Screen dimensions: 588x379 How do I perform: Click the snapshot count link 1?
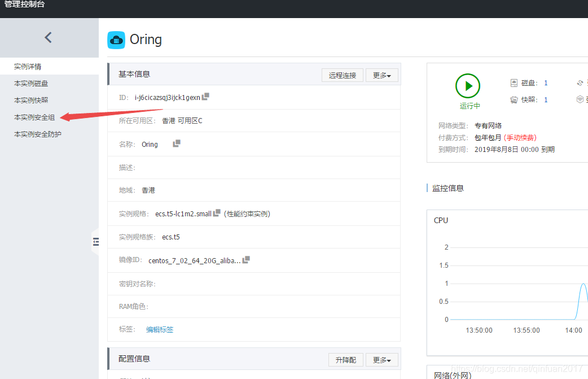pos(546,100)
